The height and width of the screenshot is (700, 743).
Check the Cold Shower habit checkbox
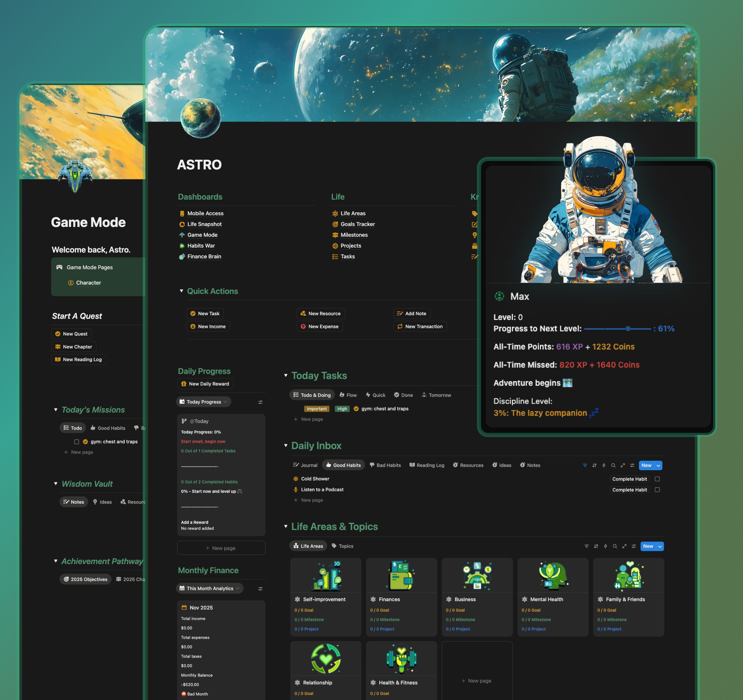point(657,479)
